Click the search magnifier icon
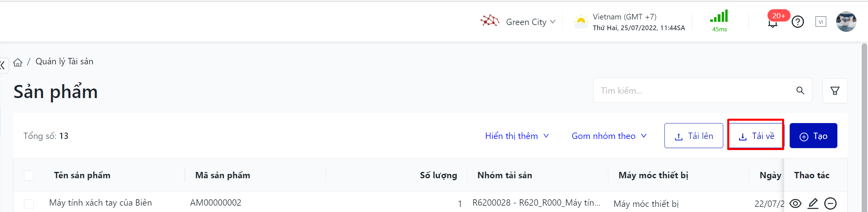868x212 pixels. (x=800, y=91)
